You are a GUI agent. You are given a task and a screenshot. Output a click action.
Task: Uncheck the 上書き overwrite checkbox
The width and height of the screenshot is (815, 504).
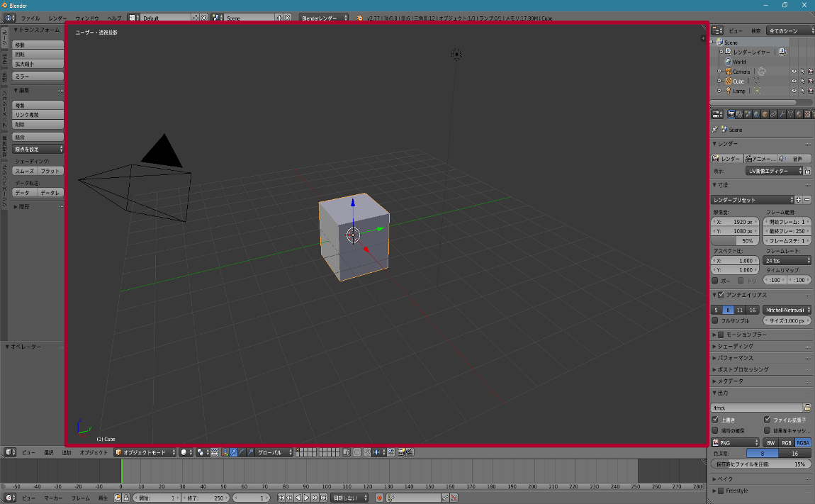[715, 420]
